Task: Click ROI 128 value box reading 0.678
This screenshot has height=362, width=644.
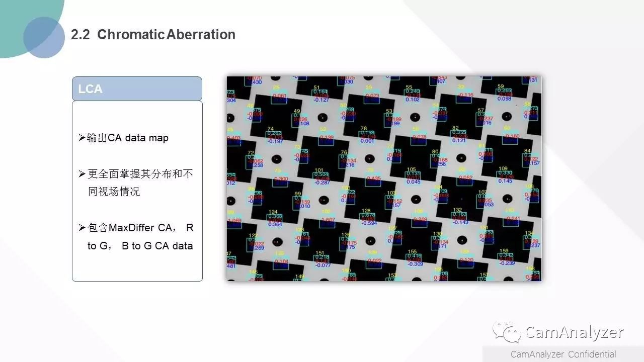Action: [x=368, y=219]
